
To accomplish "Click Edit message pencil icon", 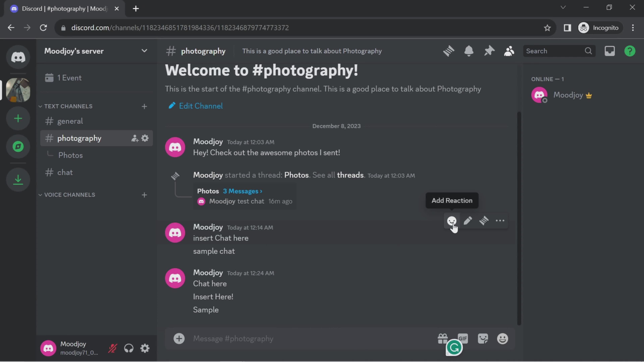I will click(468, 221).
